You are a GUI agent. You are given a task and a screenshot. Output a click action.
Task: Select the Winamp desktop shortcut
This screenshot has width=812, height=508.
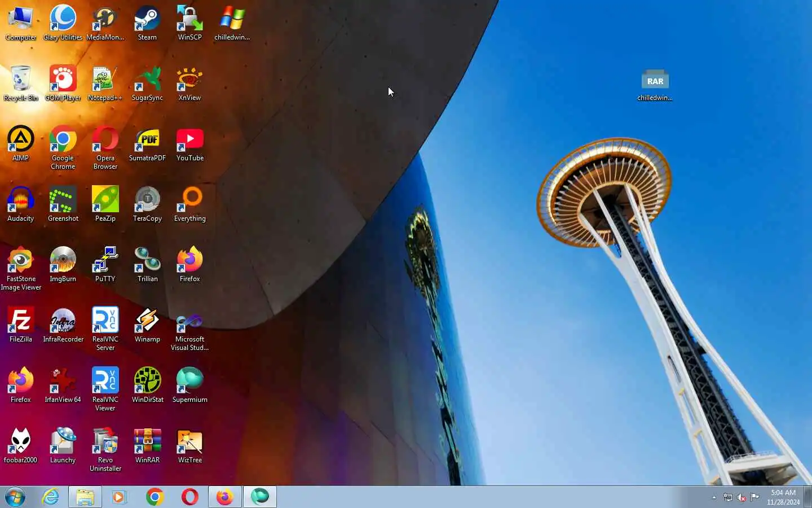coord(147,325)
